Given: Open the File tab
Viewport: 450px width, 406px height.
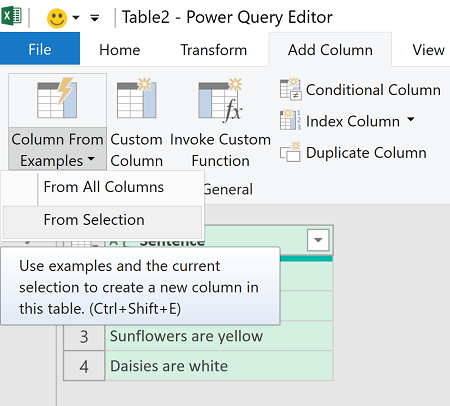Looking at the screenshot, I should 40,49.
